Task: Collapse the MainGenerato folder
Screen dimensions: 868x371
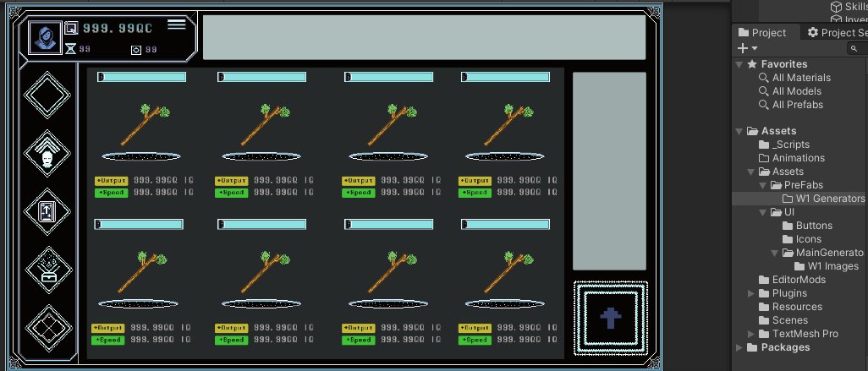Action: [x=774, y=253]
